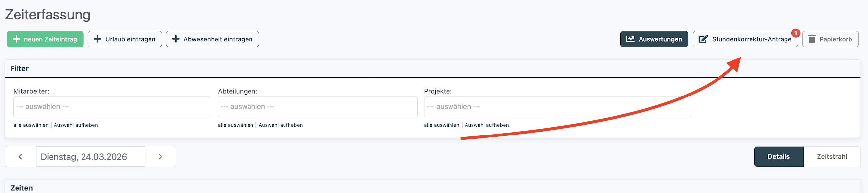The width and height of the screenshot is (868, 193).
Task: Click Auswahl aufheben under Mitarbeiter
Action: [x=76, y=125]
